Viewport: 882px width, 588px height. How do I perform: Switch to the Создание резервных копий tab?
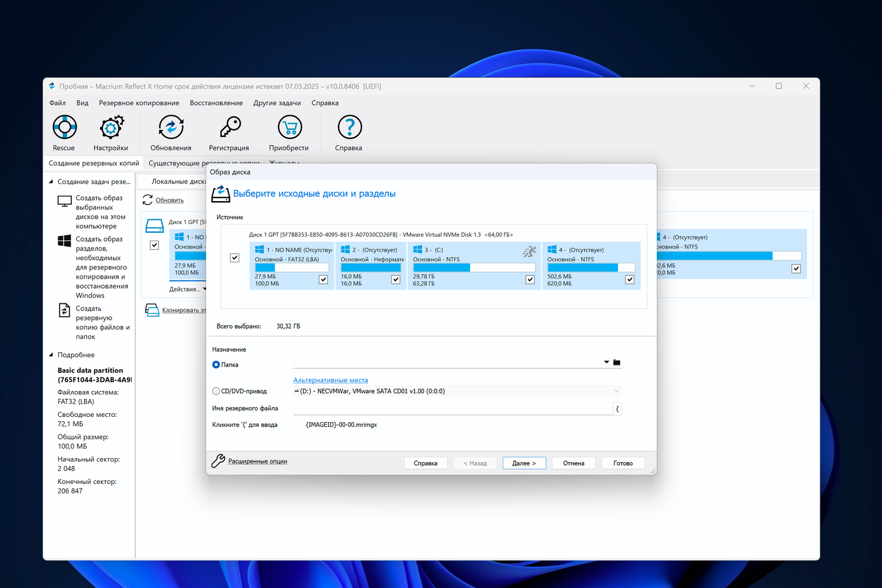(x=94, y=163)
